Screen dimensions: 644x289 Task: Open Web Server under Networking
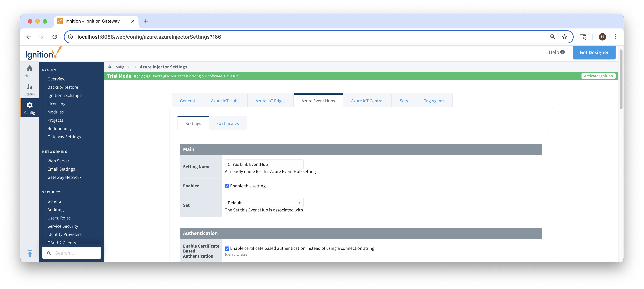coord(58,161)
